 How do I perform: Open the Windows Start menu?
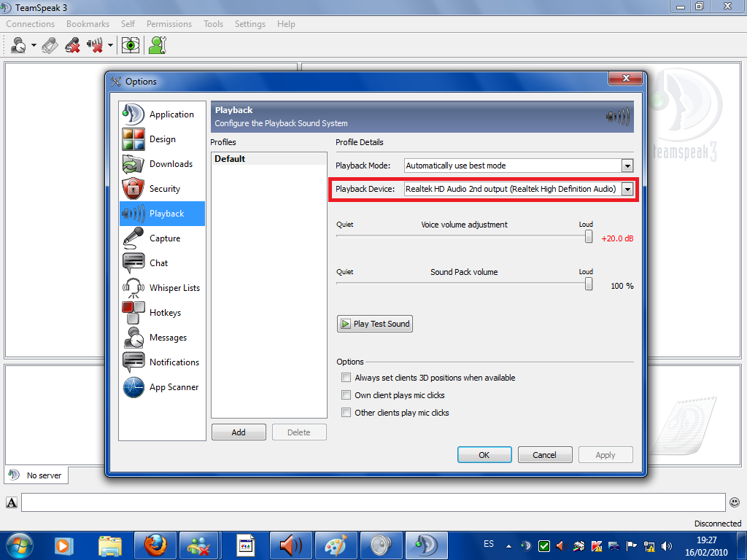click(20, 545)
